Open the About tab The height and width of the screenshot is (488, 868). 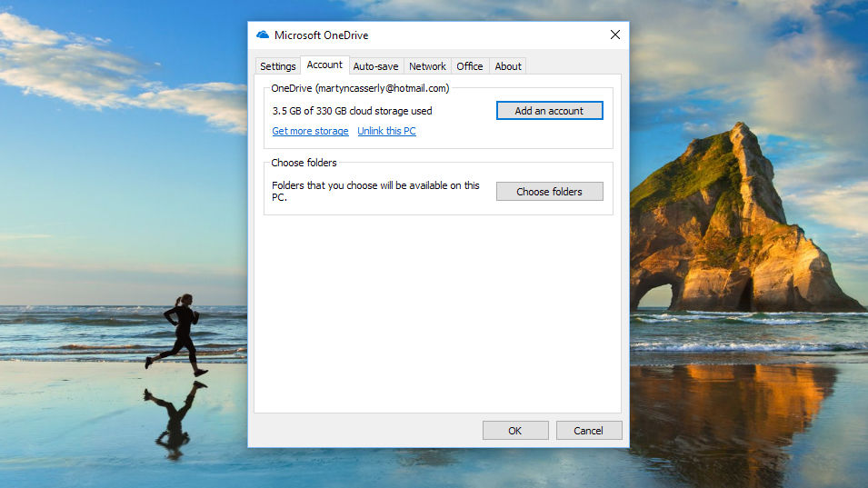(x=508, y=66)
